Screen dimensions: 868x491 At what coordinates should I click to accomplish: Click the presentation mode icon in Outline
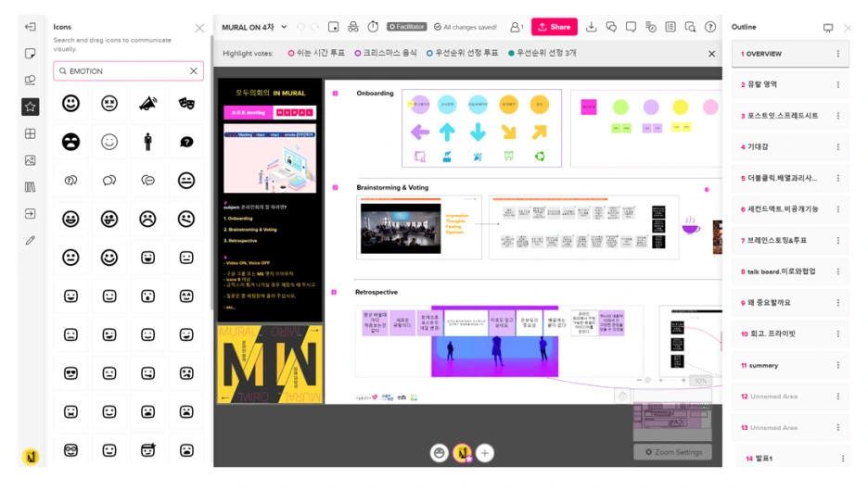tap(828, 28)
